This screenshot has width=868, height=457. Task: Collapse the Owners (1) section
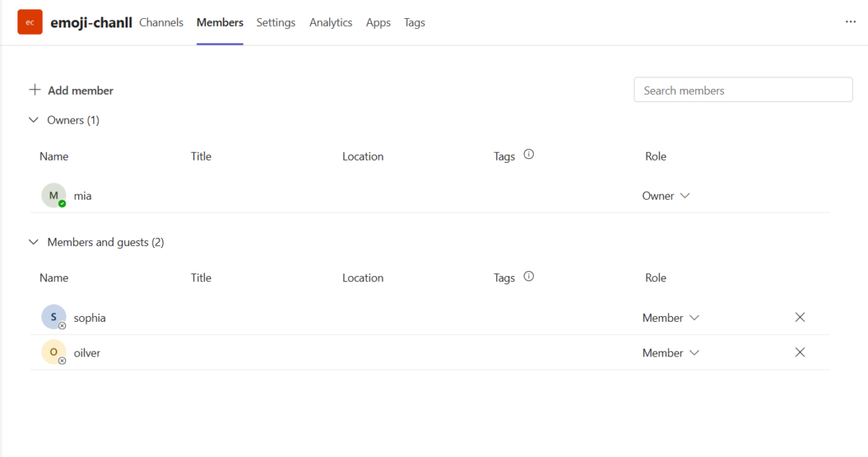(33, 119)
